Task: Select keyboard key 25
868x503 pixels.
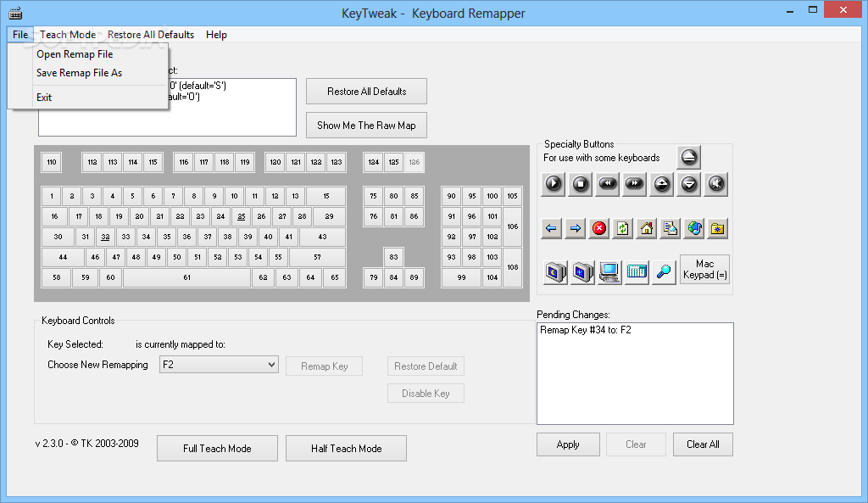Action: (241, 216)
